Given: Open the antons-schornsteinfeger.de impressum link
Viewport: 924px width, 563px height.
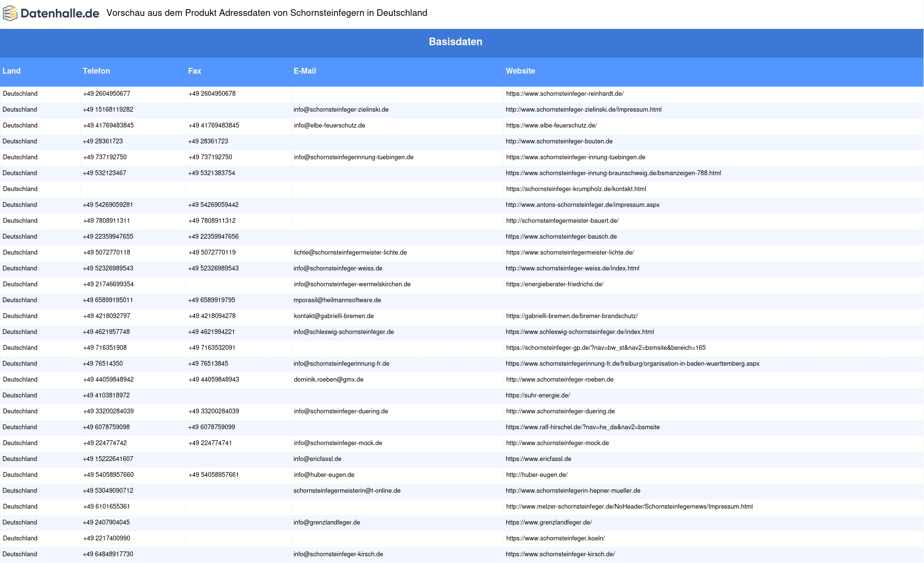Looking at the screenshot, I should [x=583, y=205].
